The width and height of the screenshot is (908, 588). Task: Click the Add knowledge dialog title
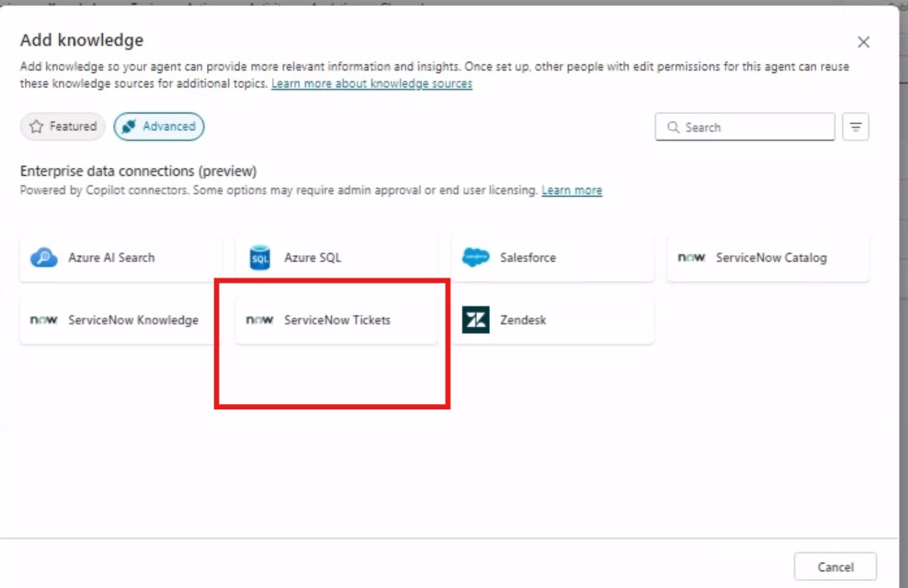pyautogui.click(x=82, y=40)
